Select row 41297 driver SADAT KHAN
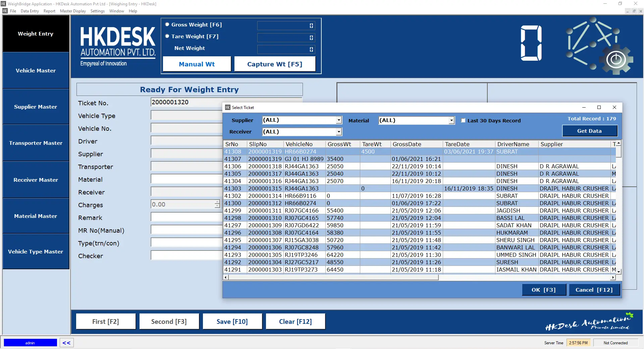The height and width of the screenshot is (349, 644). click(x=420, y=225)
